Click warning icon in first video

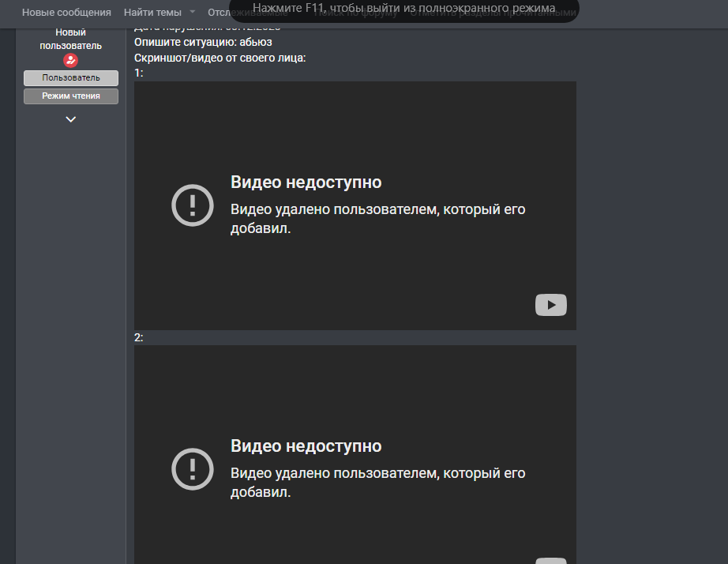192,205
